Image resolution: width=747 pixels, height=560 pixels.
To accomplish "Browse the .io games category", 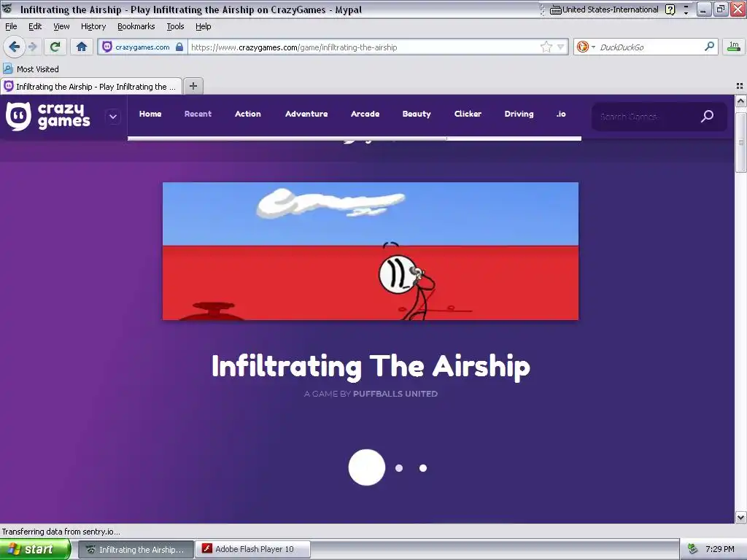I will [x=561, y=114].
